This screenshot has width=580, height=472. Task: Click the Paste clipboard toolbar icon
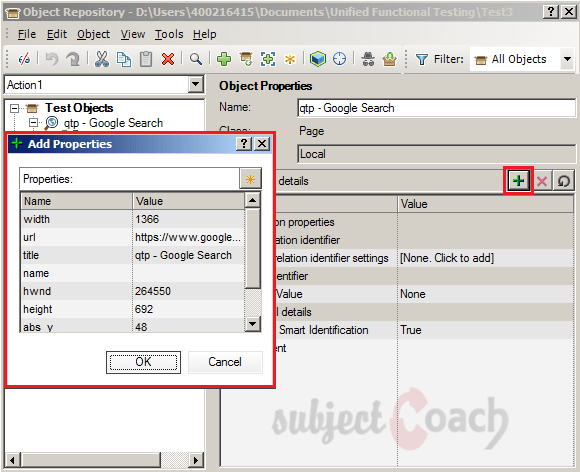click(146, 59)
